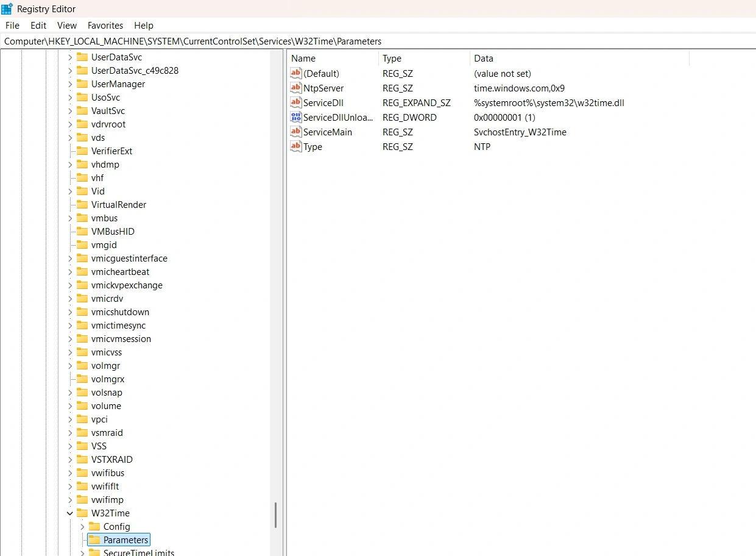Expand the W32Time tree node

(69, 513)
